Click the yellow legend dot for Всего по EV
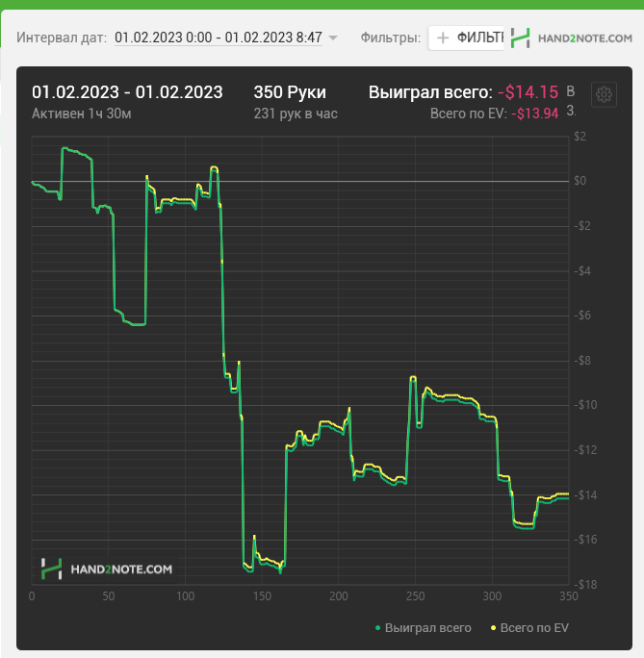644x658 pixels. (x=493, y=628)
